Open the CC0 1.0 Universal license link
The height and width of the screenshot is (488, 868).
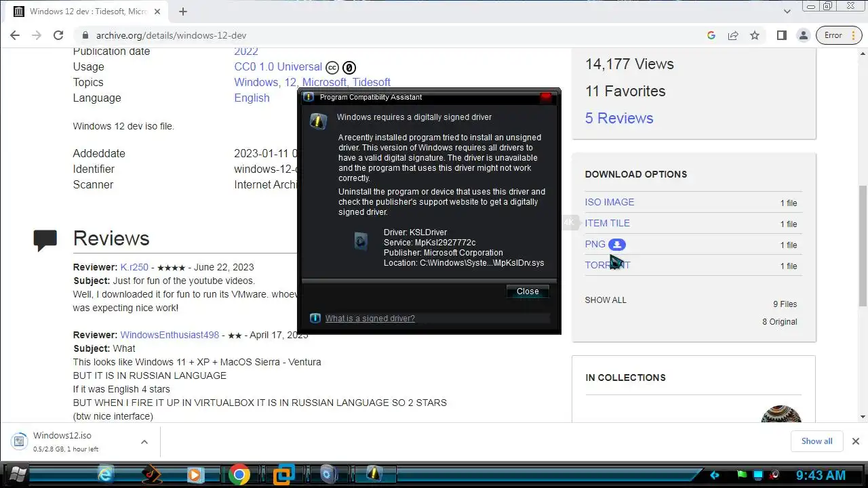(278, 66)
